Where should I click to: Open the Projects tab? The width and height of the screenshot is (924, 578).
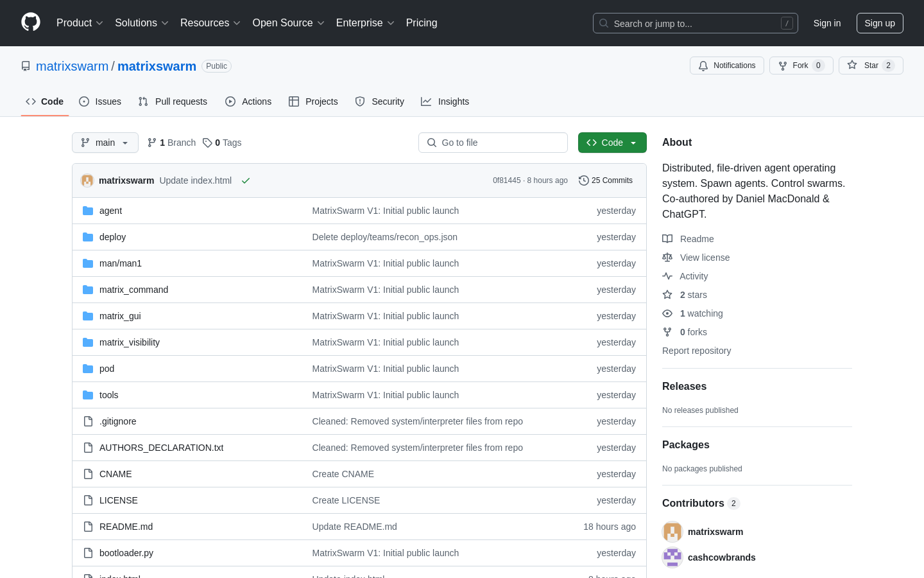[x=313, y=101]
